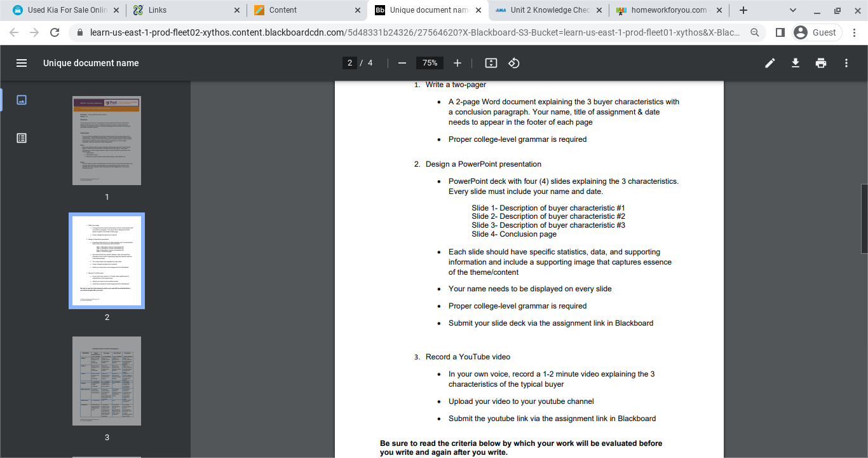Show the page thumbnails view
Image resolution: width=868 pixels, height=458 pixels.
22,100
